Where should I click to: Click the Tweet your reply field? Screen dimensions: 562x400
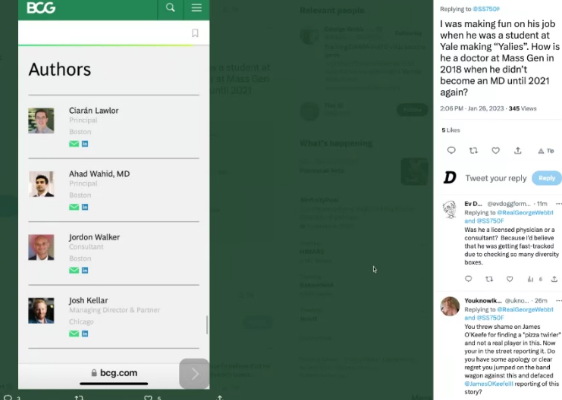point(496,178)
